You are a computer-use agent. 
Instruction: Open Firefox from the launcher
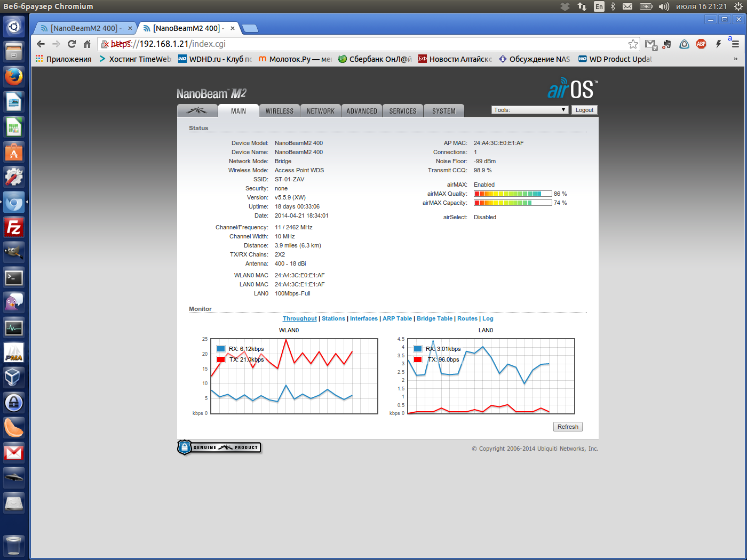point(14,77)
